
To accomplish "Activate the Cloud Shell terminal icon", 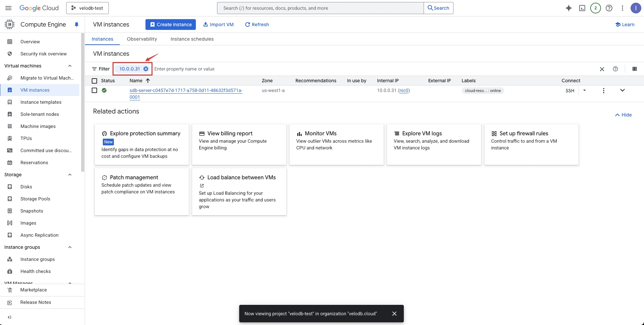I will click(582, 8).
